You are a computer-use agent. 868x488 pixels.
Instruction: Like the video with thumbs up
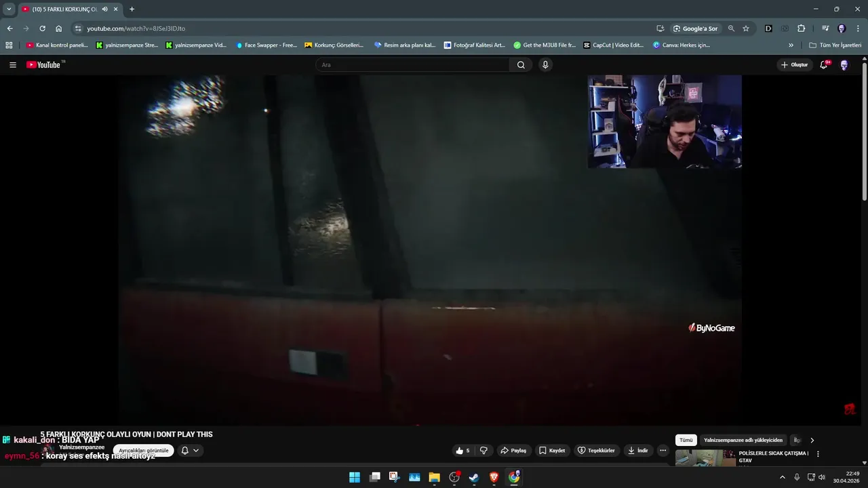click(462, 451)
